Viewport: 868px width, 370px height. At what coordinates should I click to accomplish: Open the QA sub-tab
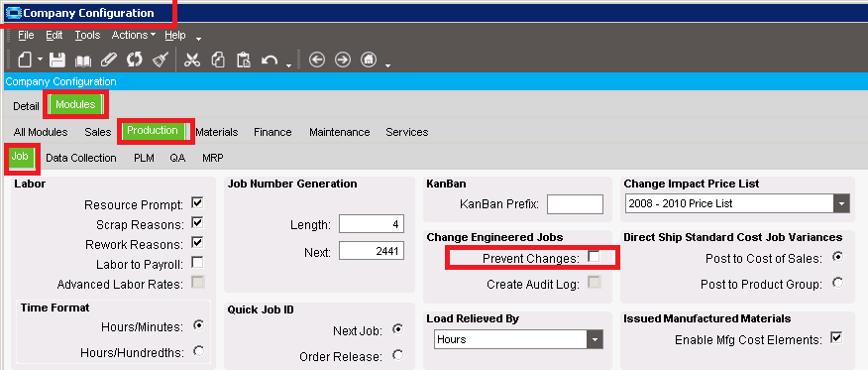click(177, 158)
